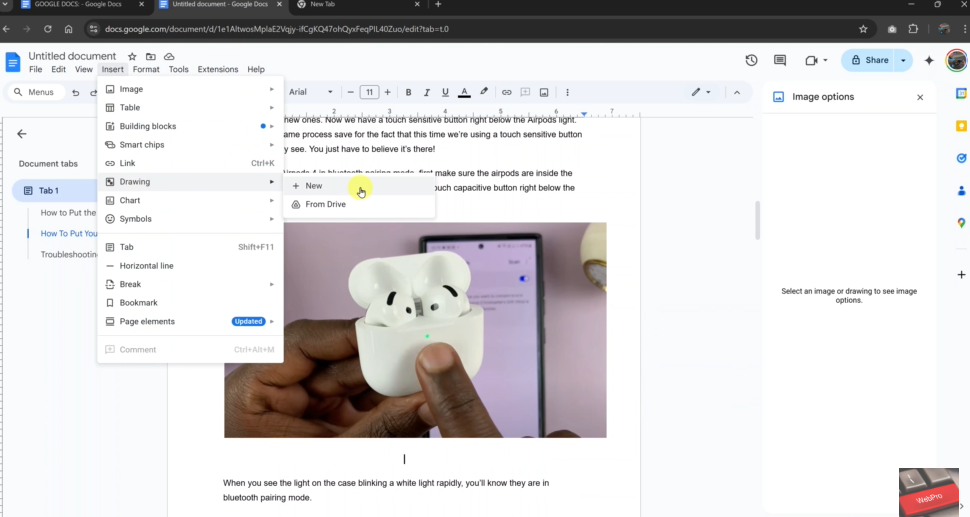Screen dimensions: 970x517
Task: Open the Google Keep side panel icon
Action: click(x=961, y=126)
